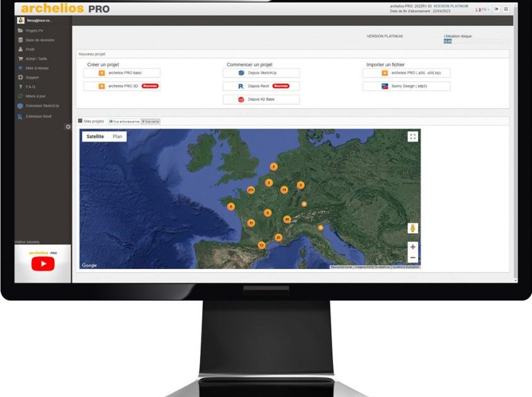Screen dimensions: 532x397
Task: Click the Support lifebuoy icon
Action: [20, 78]
